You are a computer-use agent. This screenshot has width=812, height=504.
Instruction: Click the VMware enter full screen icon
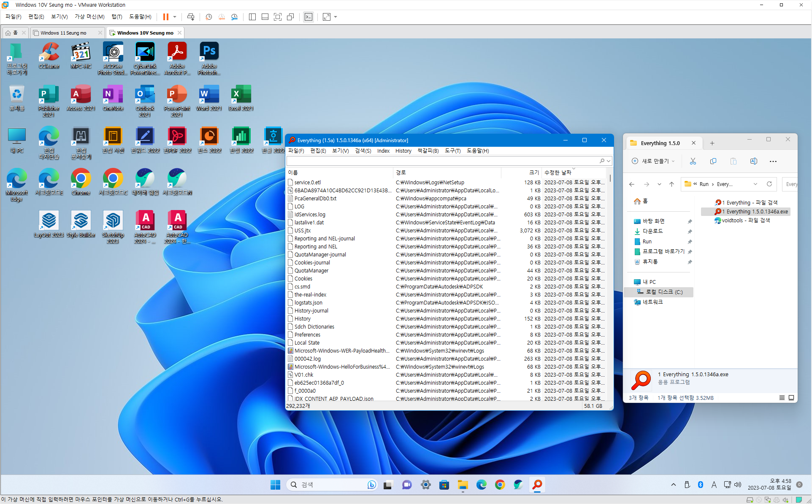point(278,17)
